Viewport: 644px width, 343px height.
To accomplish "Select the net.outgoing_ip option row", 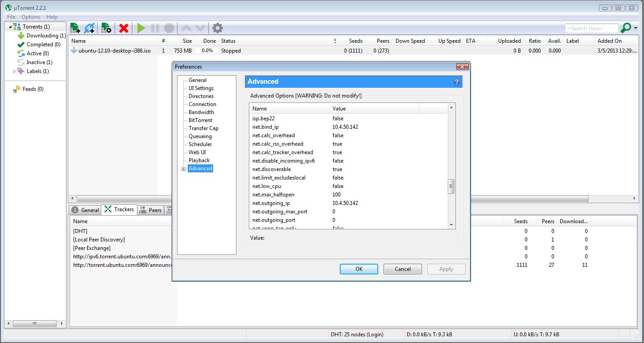I will click(348, 203).
